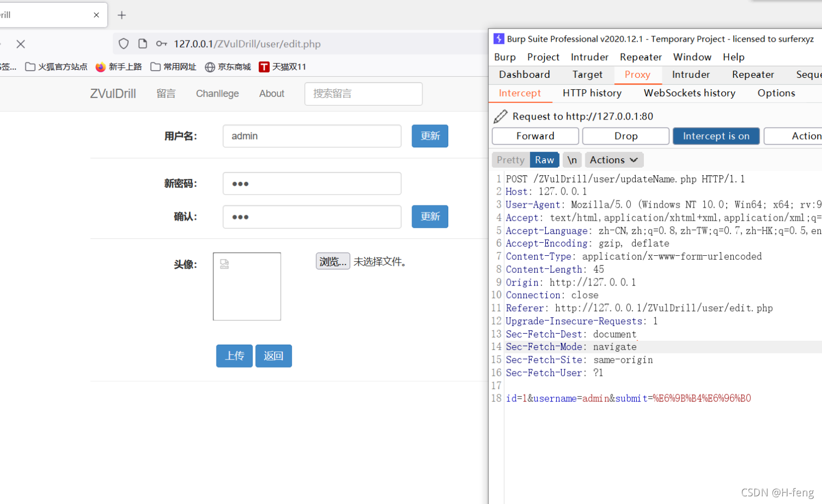The image size is (822, 504).
Task: Open the 天猫双11 bookmark
Action: point(282,67)
